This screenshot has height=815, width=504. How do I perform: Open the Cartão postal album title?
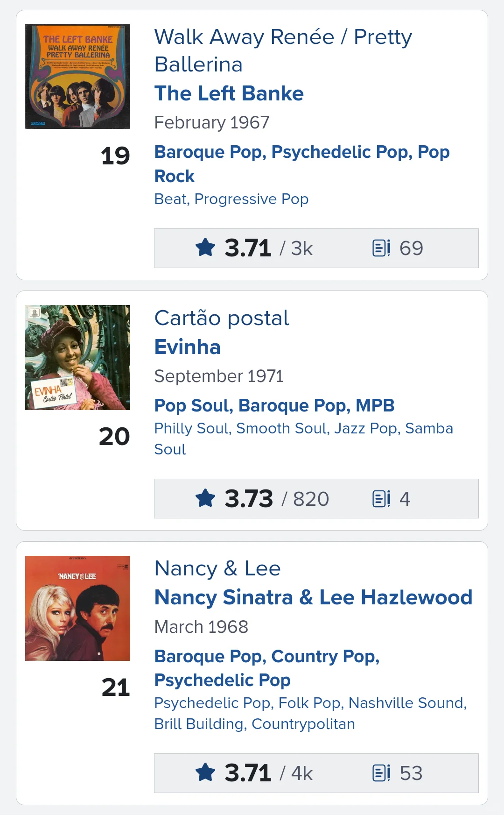(222, 318)
